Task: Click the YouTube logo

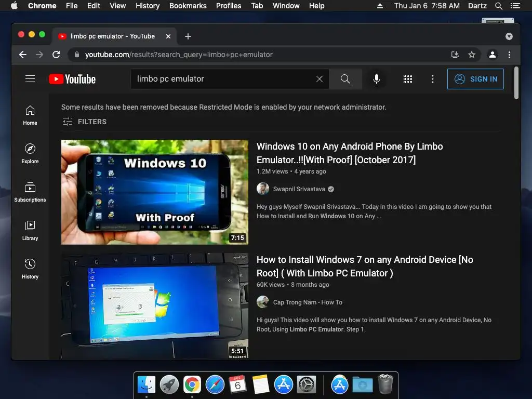Action: click(72, 79)
